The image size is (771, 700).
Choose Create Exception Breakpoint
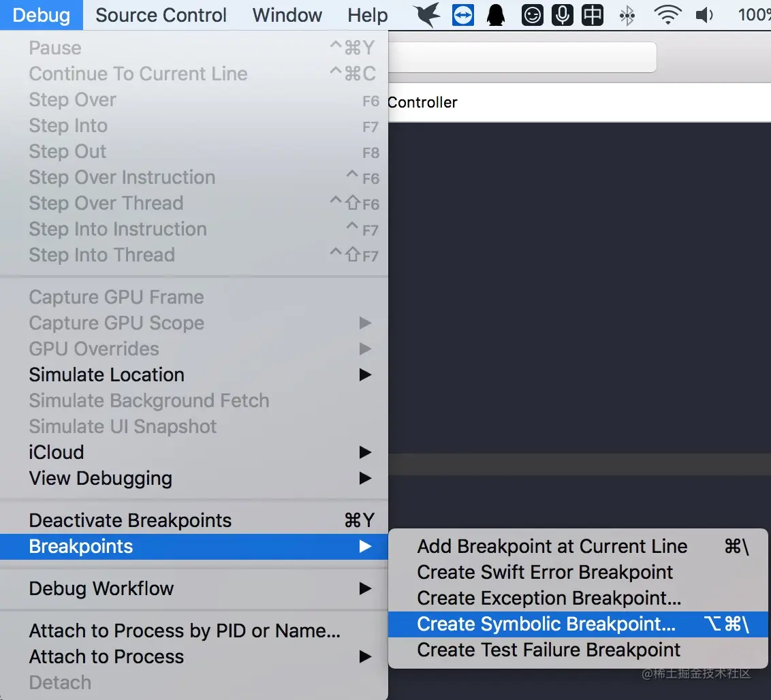pos(578,599)
